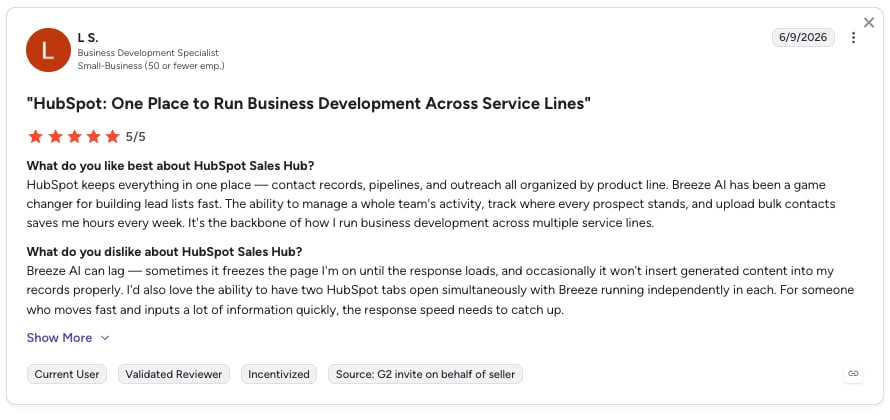Image resolution: width=890 pixels, height=420 pixels.
Task: Open the three-dot options menu
Action: (x=853, y=37)
